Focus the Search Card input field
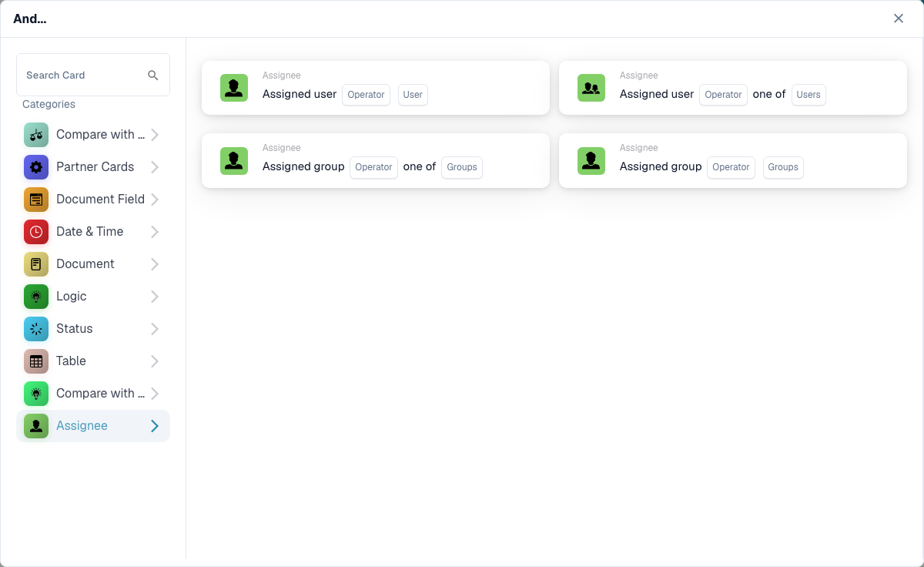 pos(93,75)
